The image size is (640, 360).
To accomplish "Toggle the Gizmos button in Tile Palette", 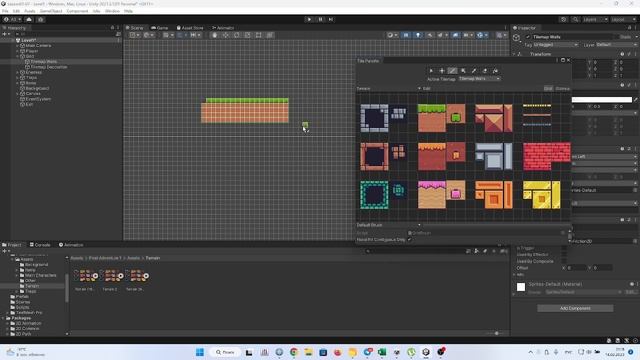I will point(562,89).
